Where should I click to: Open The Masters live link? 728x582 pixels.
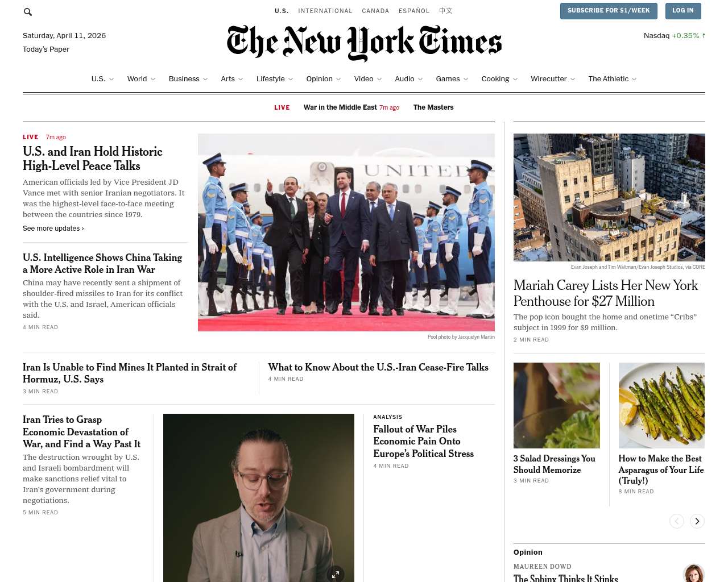pos(433,107)
